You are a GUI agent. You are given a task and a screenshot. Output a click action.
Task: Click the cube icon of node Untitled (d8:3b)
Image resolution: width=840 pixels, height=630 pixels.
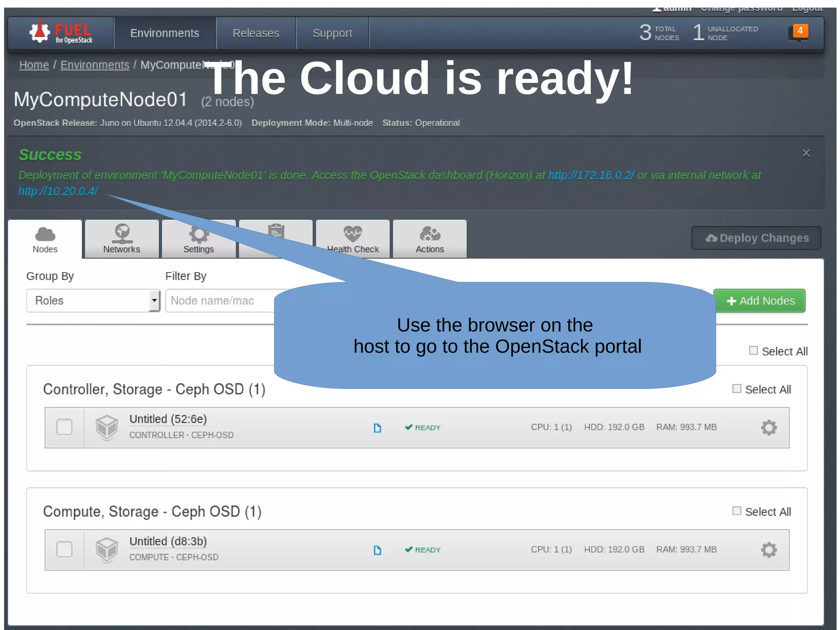pyautogui.click(x=107, y=550)
